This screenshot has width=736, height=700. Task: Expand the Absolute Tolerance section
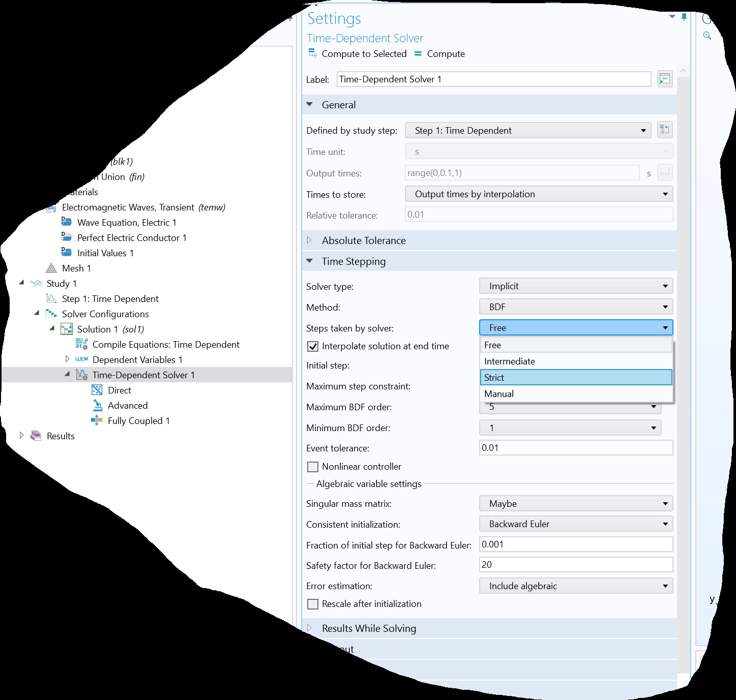tap(309, 240)
